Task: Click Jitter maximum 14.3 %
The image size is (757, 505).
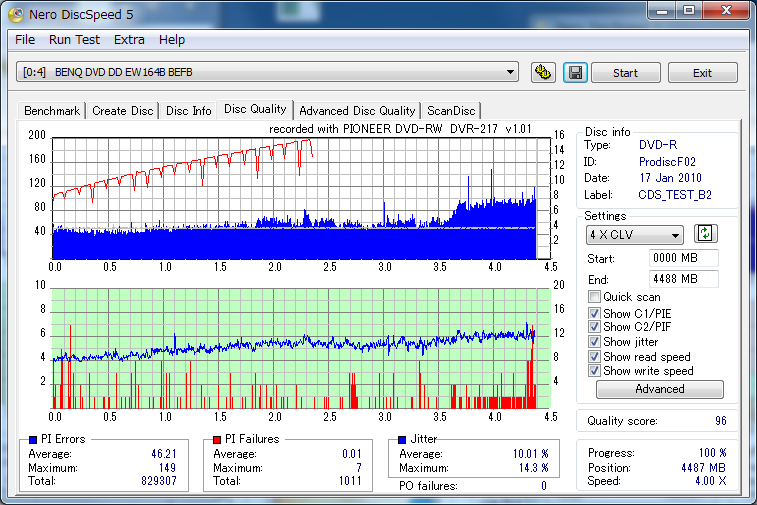Action: tap(533, 468)
